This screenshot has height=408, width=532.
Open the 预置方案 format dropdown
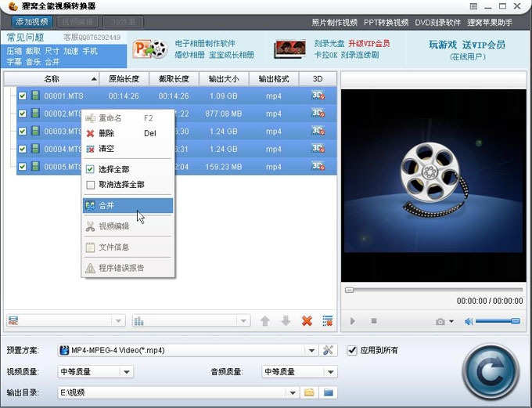pos(311,350)
